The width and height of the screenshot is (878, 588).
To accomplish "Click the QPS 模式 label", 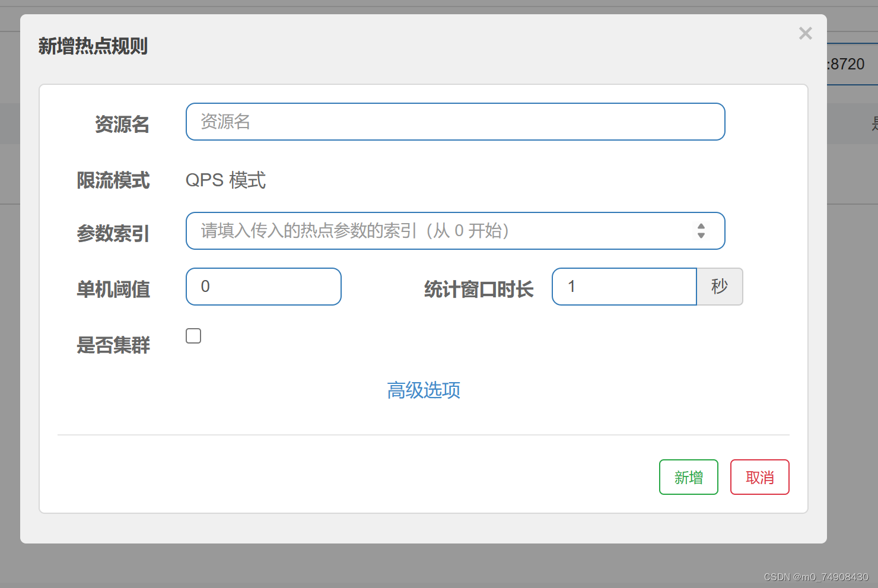I will (x=226, y=180).
